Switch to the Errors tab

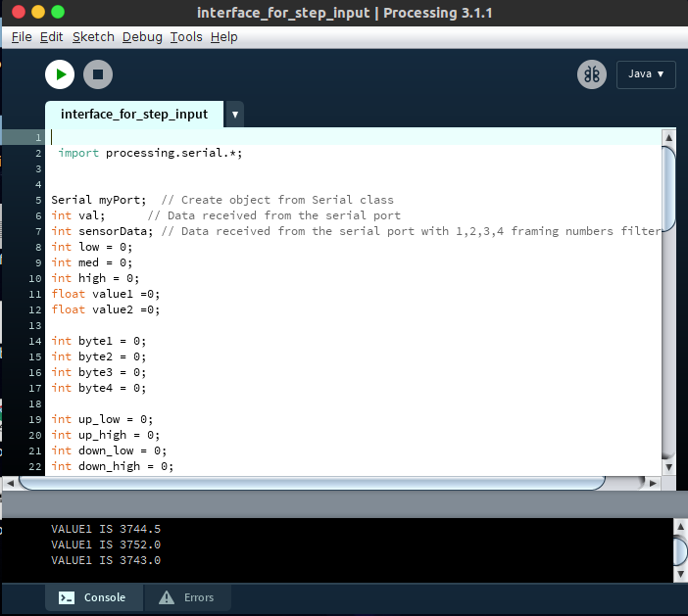[x=187, y=597]
